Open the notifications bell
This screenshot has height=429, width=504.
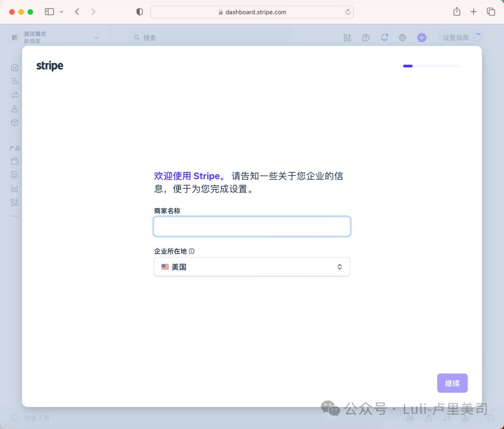[384, 38]
